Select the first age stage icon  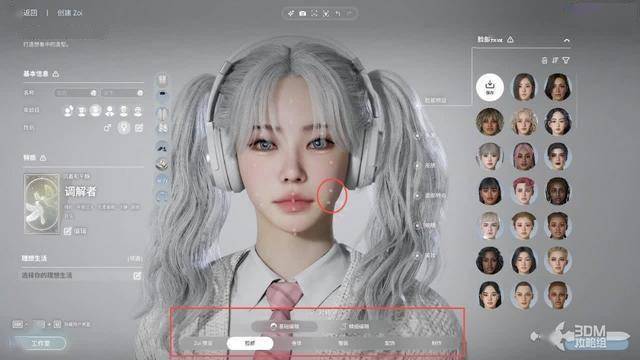tap(69, 111)
